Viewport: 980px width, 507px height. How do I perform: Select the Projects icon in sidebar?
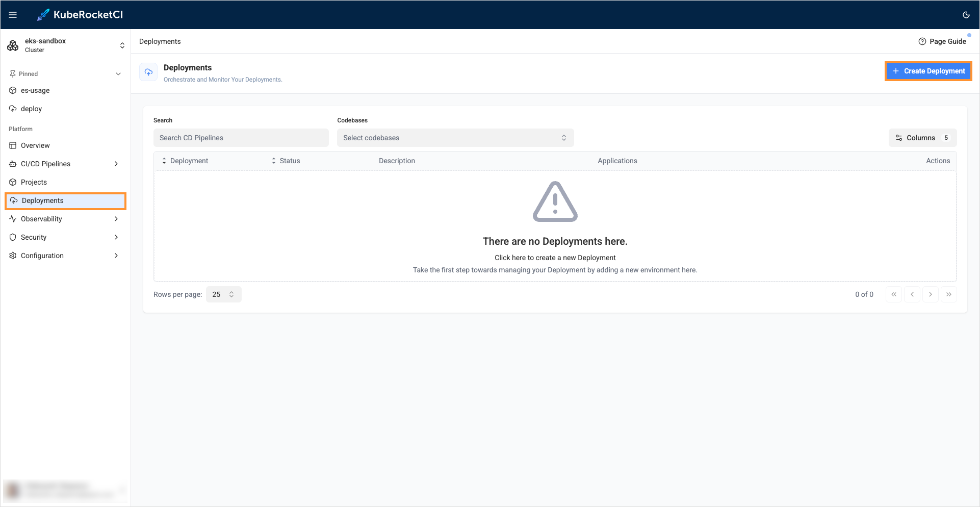13,182
